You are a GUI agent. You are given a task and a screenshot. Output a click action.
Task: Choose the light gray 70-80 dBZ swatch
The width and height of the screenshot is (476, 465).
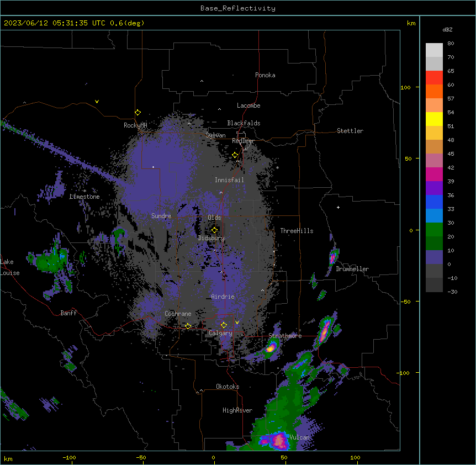coord(434,50)
